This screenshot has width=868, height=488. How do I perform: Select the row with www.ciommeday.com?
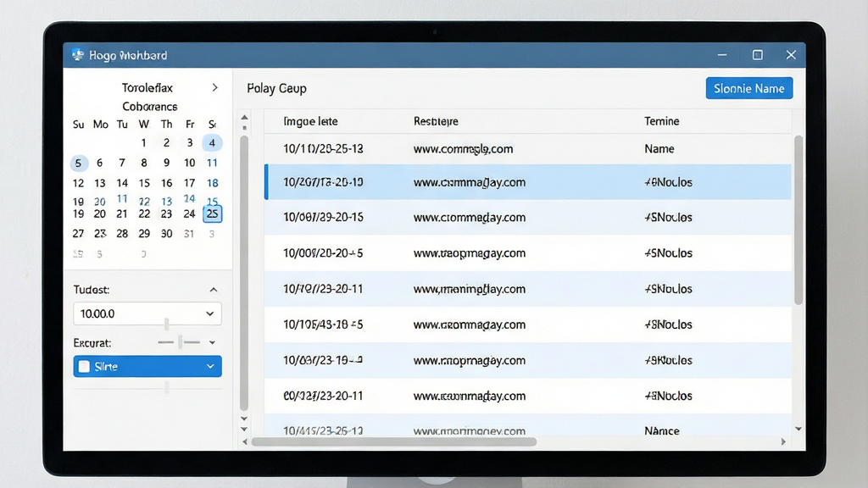pyautogui.click(x=527, y=218)
